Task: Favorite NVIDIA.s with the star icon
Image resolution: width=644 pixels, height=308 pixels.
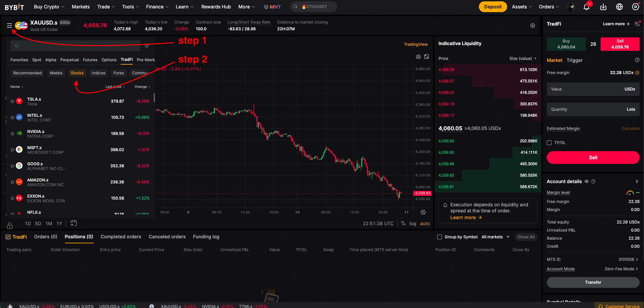Action: (x=12, y=134)
